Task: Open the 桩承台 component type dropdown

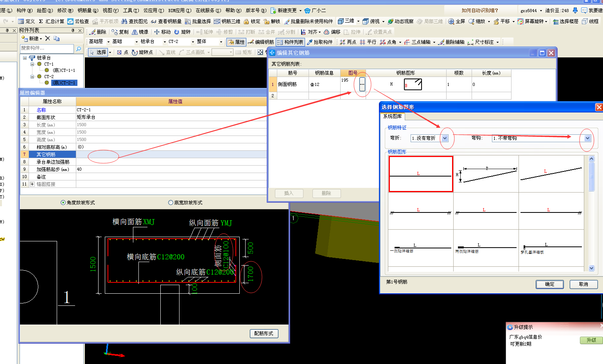Action: (165, 42)
